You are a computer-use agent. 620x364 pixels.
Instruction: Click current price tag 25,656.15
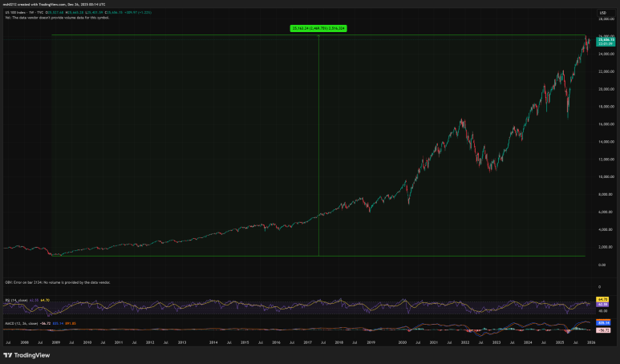604,38
